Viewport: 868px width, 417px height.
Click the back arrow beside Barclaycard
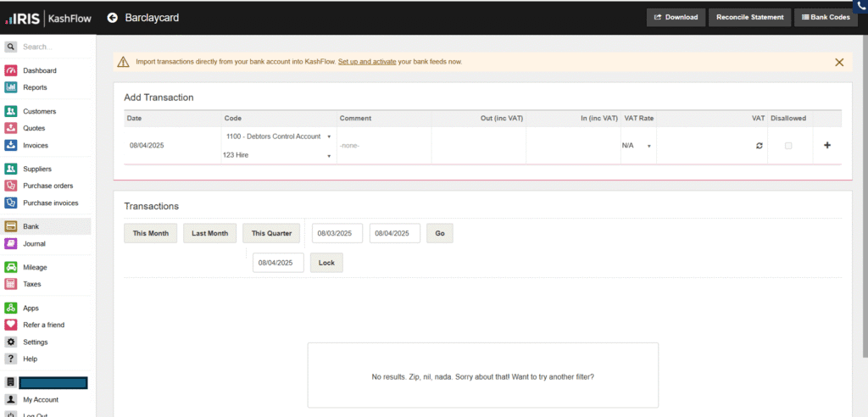[113, 18]
